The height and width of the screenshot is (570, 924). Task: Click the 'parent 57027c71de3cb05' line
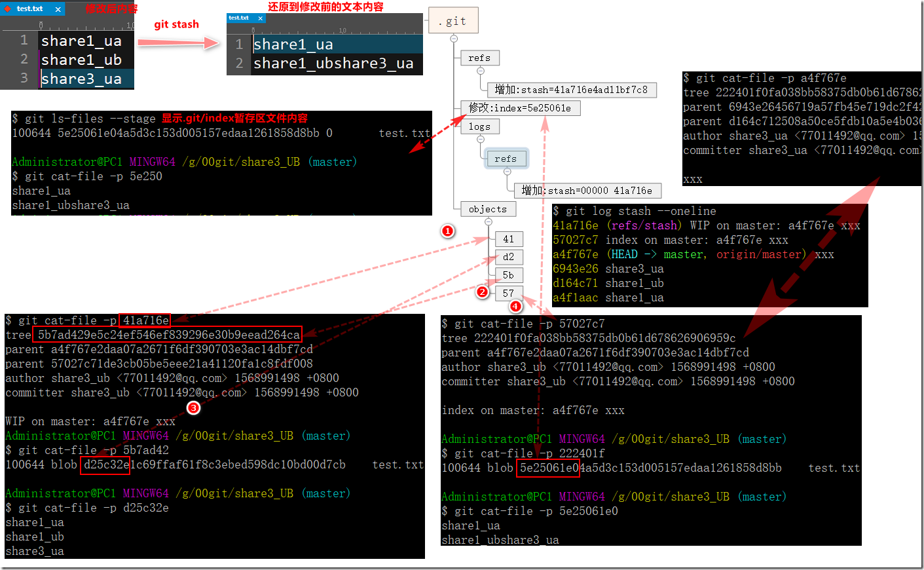pos(159,364)
